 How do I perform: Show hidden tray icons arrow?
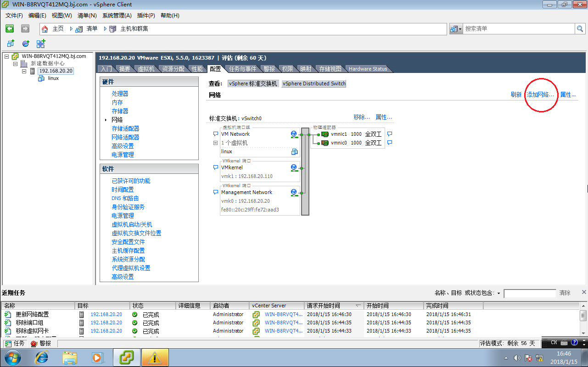pos(506,358)
